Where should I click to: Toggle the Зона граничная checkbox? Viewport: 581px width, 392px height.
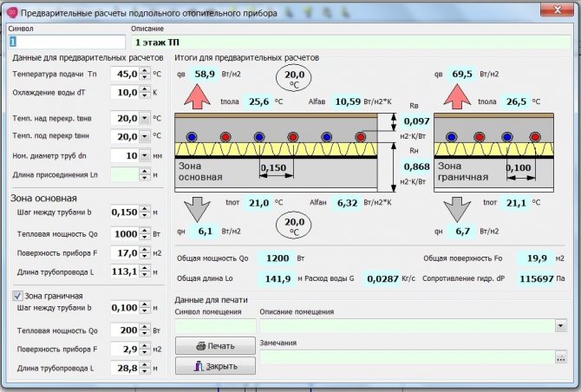(x=17, y=296)
